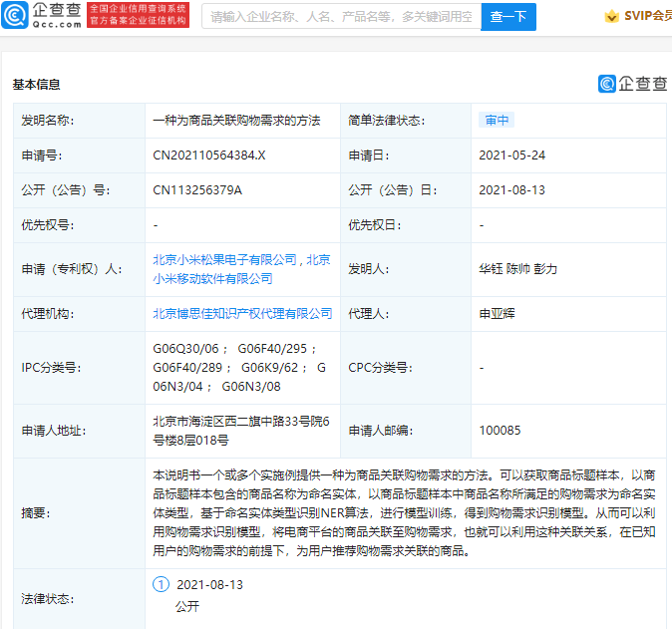Open 北京博思佳知识产权代理有限公司 agency link
672x629 pixels.
pos(242,314)
